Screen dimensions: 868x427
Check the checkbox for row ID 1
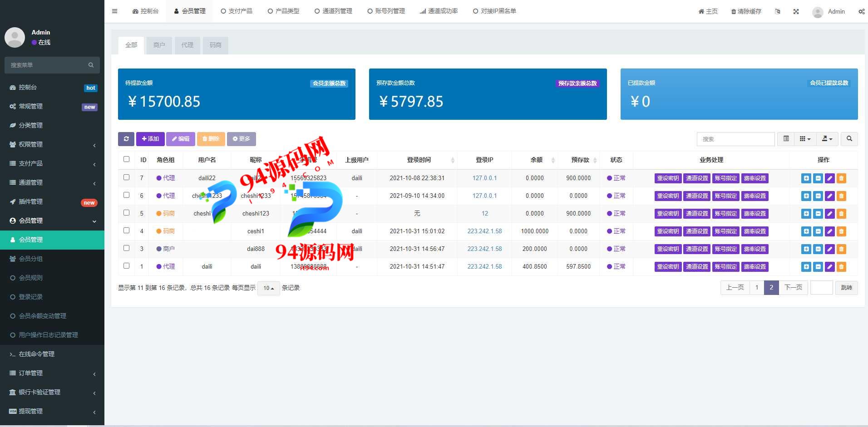click(126, 266)
